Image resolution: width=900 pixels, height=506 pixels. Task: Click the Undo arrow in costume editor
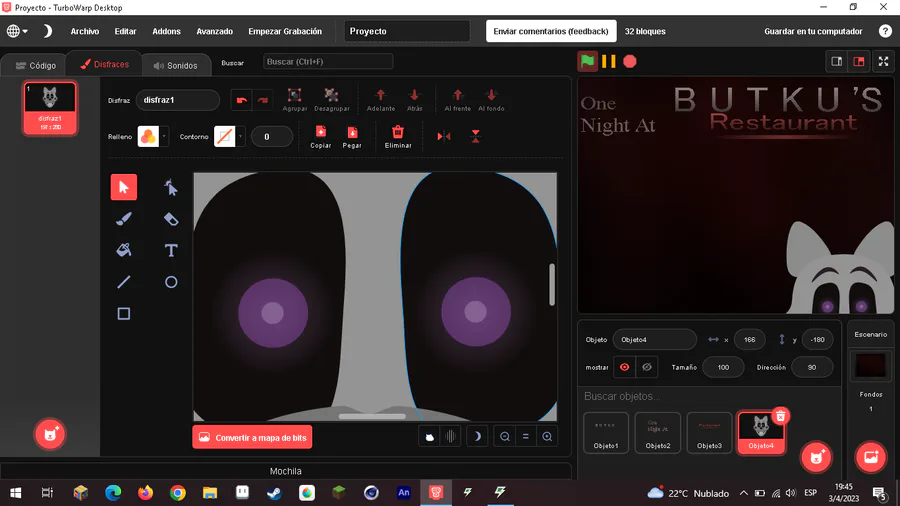coord(242,100)
